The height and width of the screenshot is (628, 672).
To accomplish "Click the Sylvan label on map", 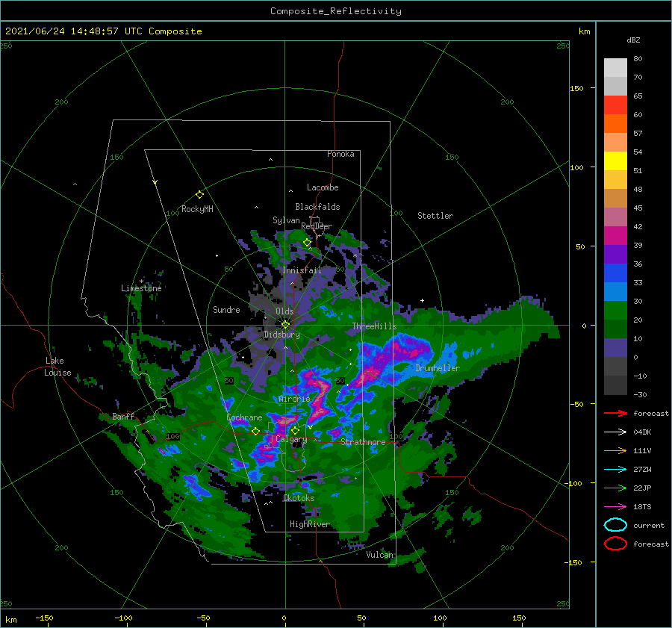I will [x=286, y=220].
